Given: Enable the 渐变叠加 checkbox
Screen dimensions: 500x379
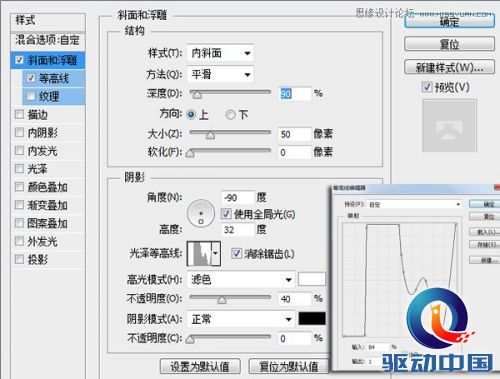Looking at the screenshot, I should (19, 205).
